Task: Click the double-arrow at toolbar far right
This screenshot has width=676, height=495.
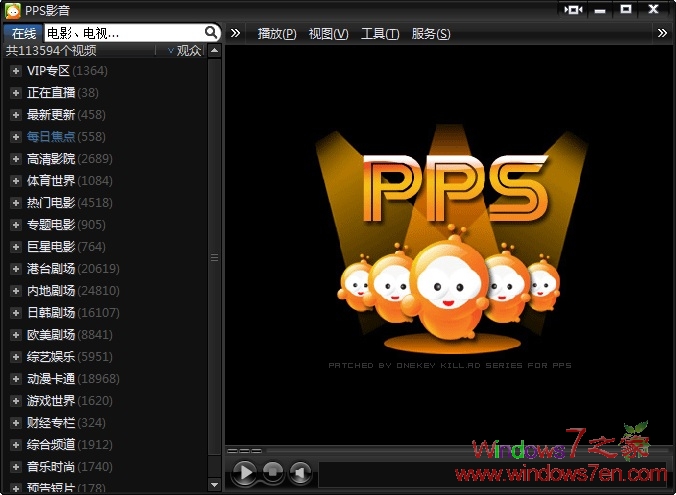Action: [x=662, y=33]
